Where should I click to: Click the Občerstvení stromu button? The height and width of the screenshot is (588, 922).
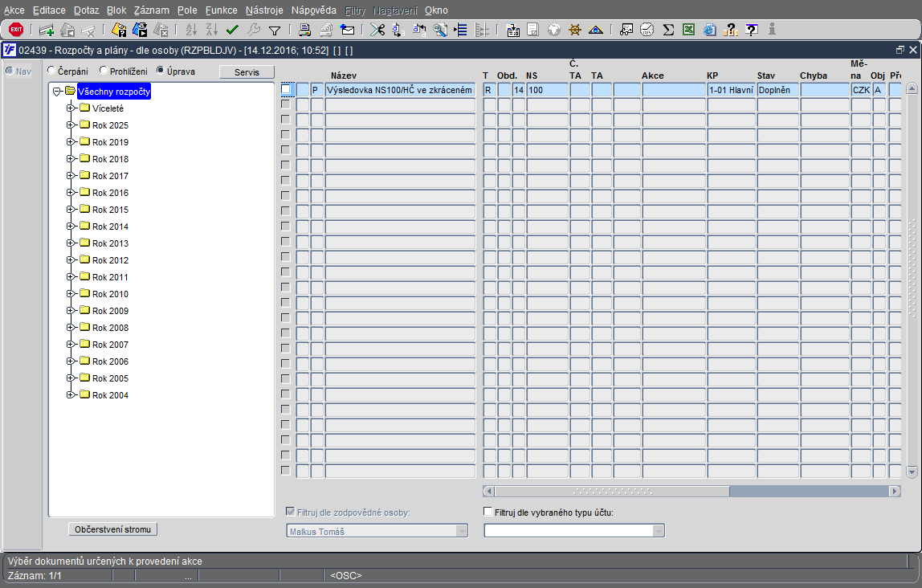(113, 529)
